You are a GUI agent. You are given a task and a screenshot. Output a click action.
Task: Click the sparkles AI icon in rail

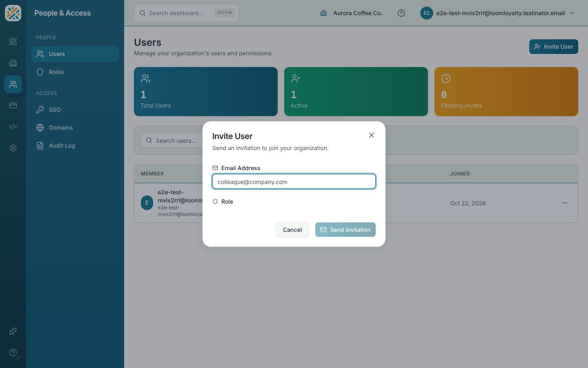pos(13,331)
